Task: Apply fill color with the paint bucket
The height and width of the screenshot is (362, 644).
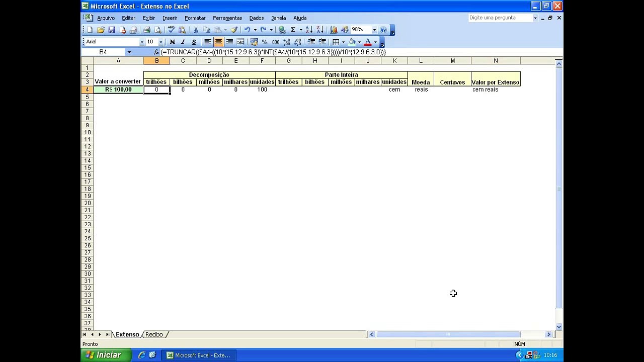Action: click(x=351, y=42)
